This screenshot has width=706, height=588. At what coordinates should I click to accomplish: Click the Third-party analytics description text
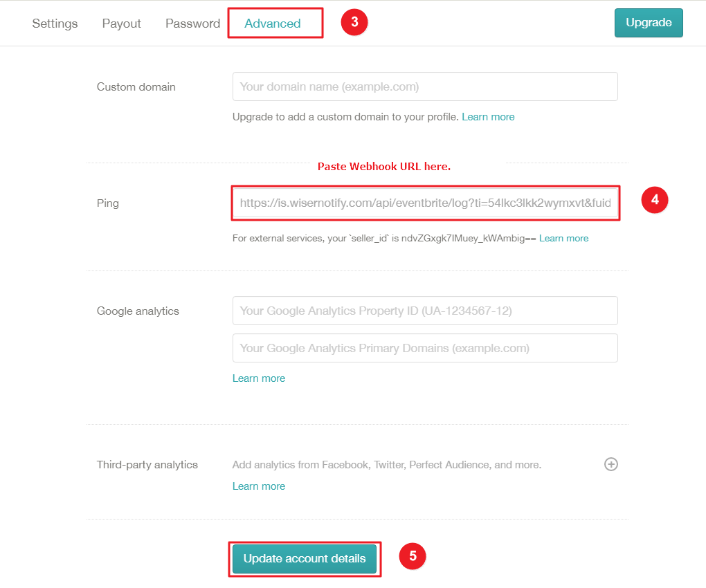click(387, 465)
